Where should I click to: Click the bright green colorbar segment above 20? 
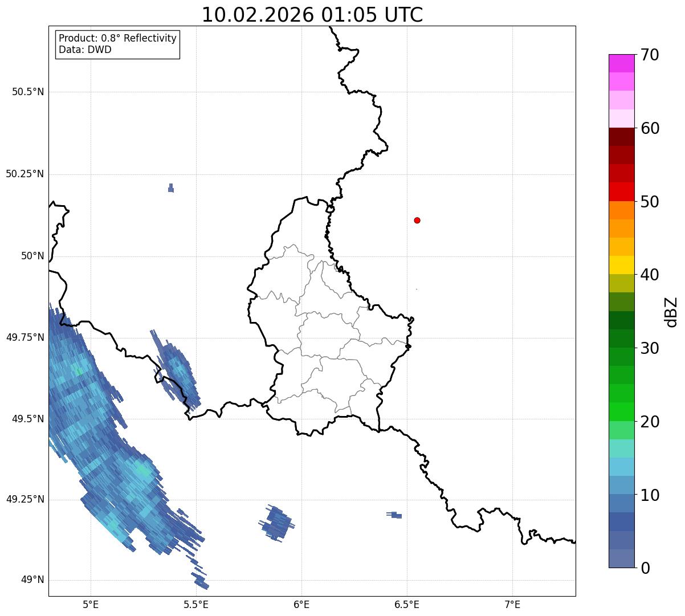click(x=621, y=411)
